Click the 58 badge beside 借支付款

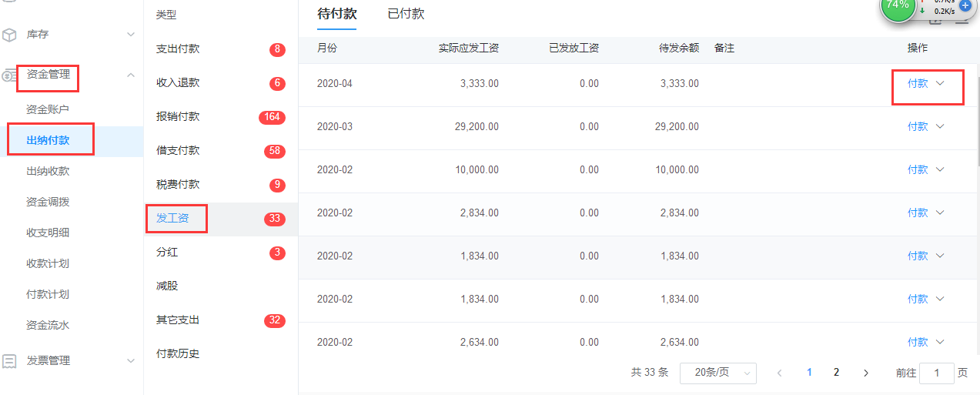275,152
